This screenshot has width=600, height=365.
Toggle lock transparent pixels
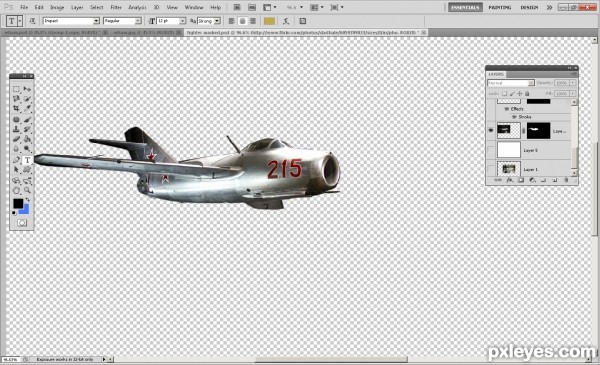click(x=505, y=93)
